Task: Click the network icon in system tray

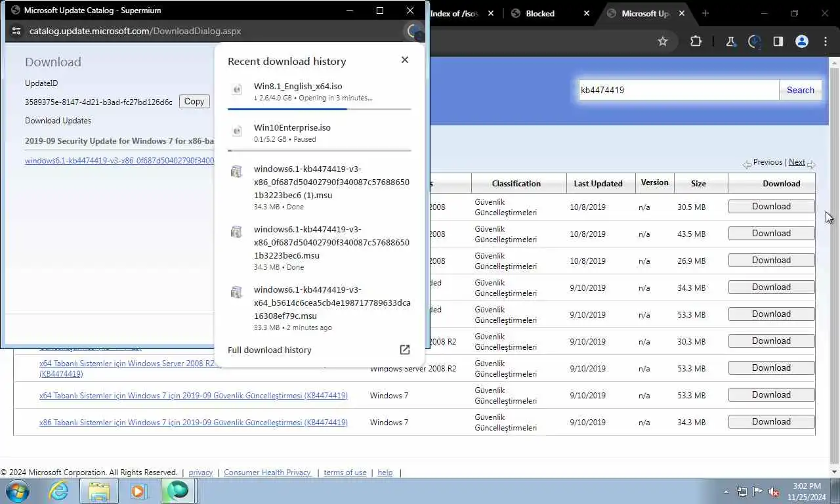Action: coord(742,492)
